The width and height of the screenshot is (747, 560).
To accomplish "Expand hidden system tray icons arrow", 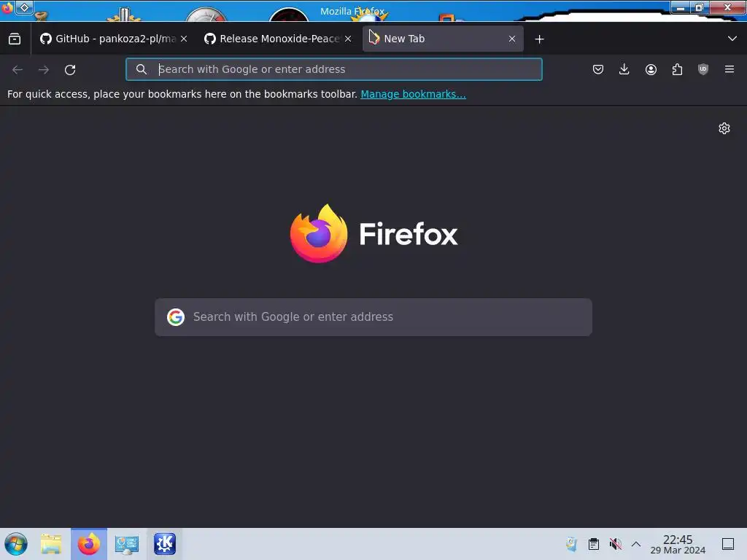I will click(636, 544).
